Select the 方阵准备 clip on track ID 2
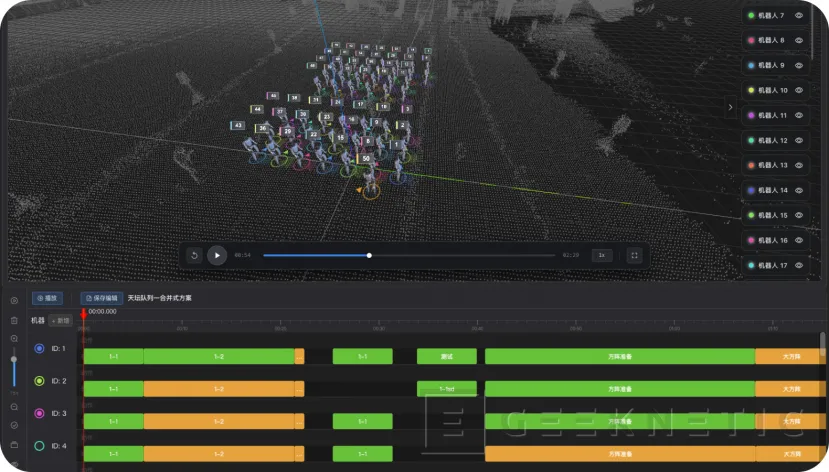The height and width of the screenshot is (472, 829). pos(620,389)
